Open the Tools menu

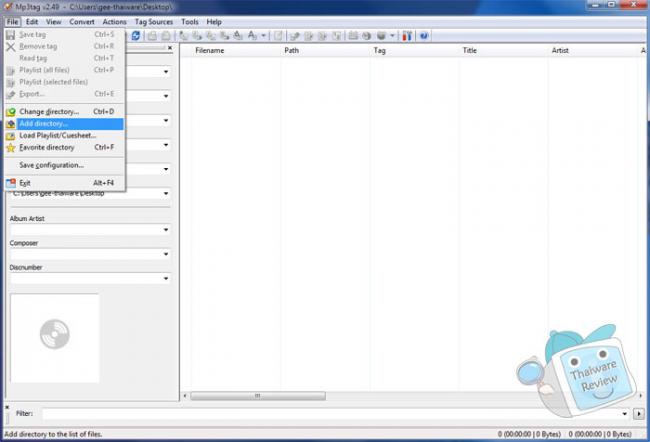tap(190, 22)
